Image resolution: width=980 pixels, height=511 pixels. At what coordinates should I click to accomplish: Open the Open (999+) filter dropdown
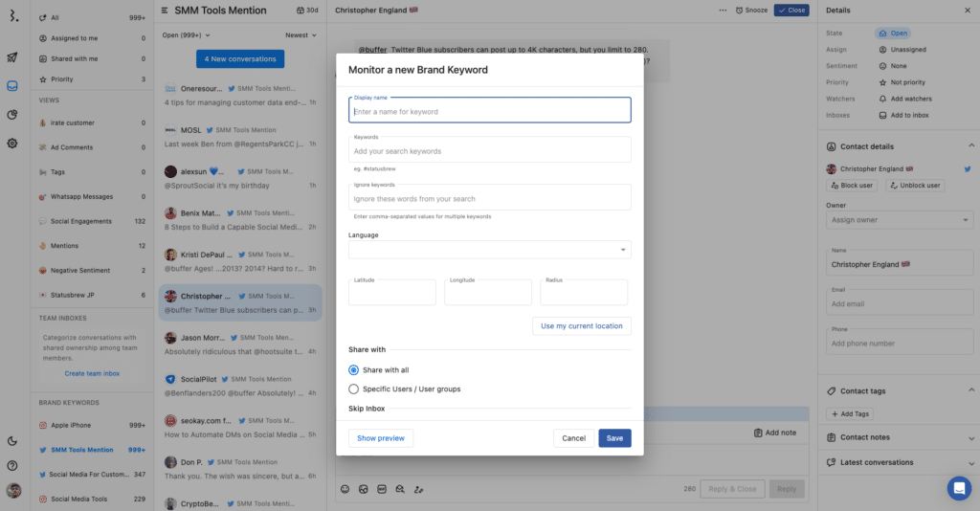[187, 35]
